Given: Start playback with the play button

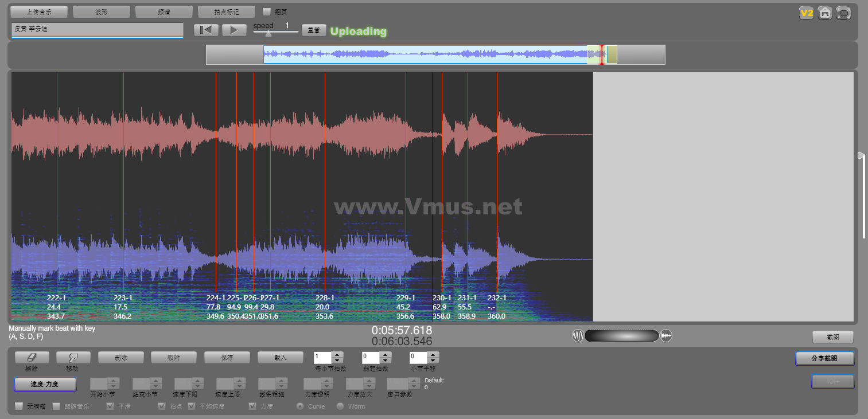Looking at the screenshot, I should pyautogui.click(x=234, y=30).
